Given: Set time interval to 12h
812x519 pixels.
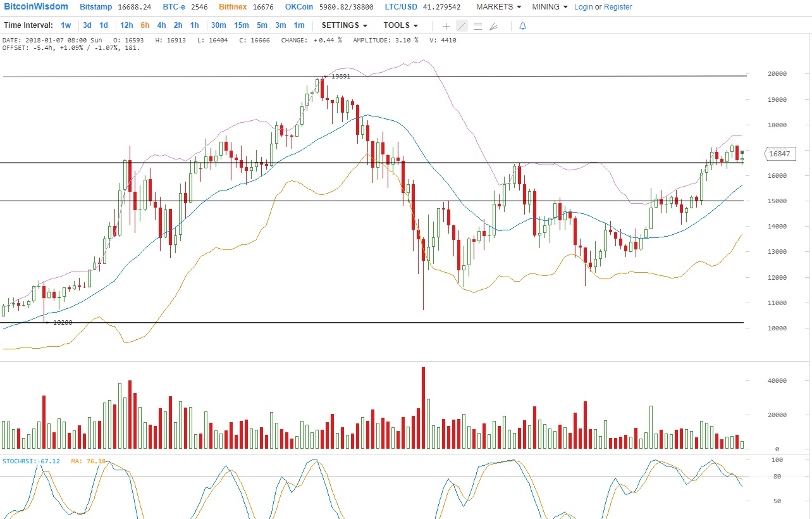Looking at the screenshot, I should click(126, 25).
